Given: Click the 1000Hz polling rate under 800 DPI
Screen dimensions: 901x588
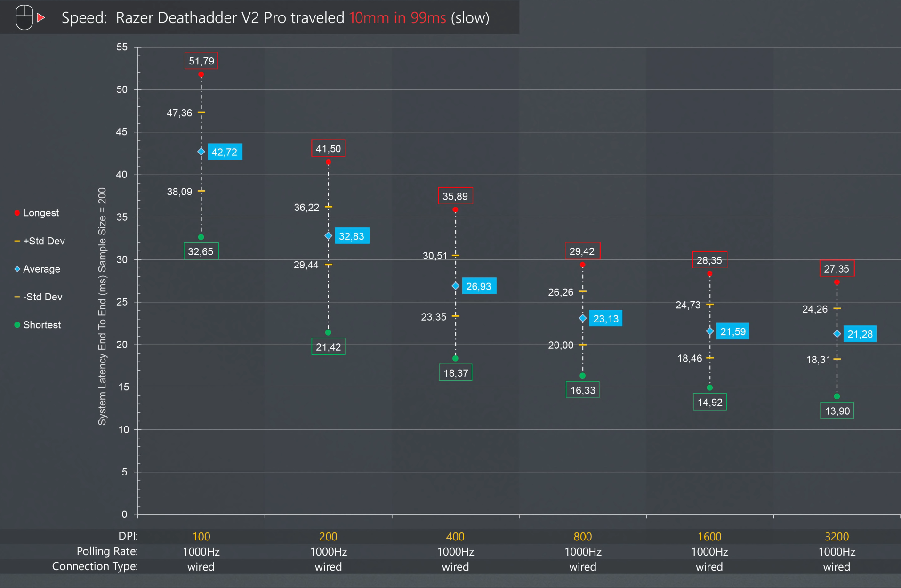Looking at the screenshot, I should (x=583, y=551).
